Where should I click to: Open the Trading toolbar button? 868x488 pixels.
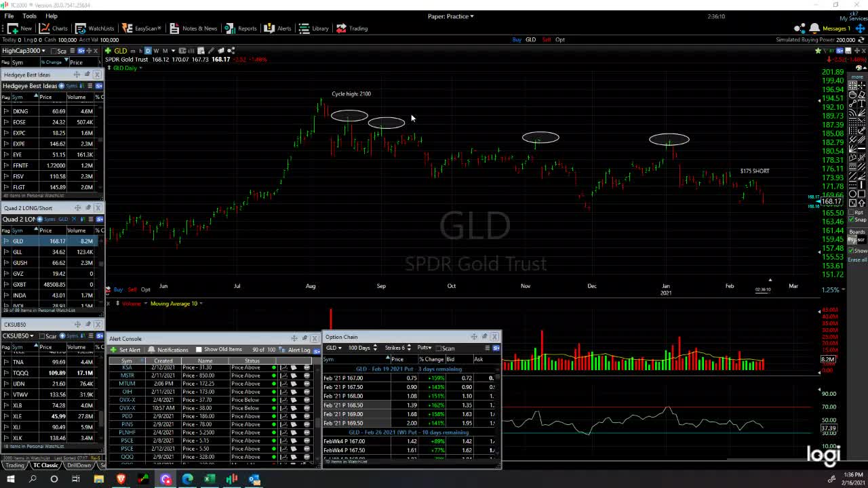point(352,28)
